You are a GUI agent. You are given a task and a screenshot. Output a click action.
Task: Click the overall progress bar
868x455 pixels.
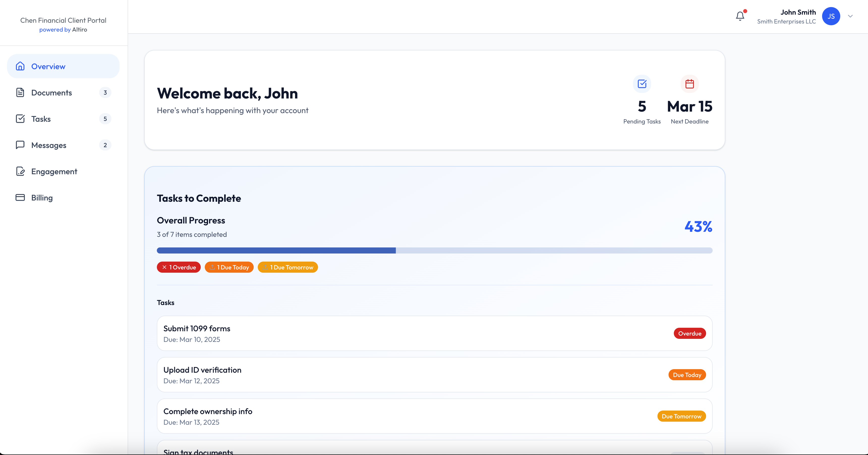coord(434,250)
